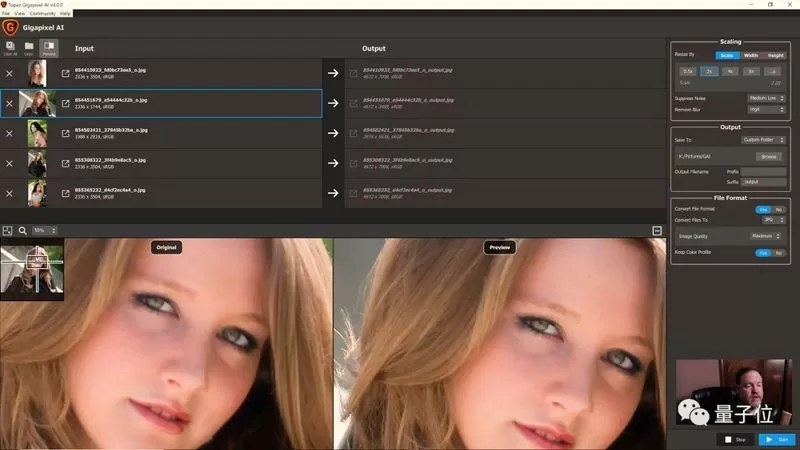Click the Browse button
The image size is (800, 450).
(768, 157)
